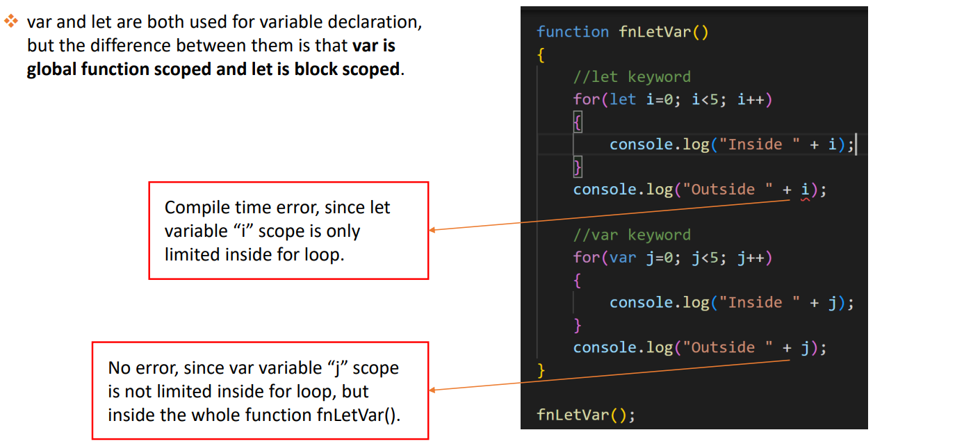Click the 'Compile time error' callout box
The image size is (980, 446).
[288, 231]
